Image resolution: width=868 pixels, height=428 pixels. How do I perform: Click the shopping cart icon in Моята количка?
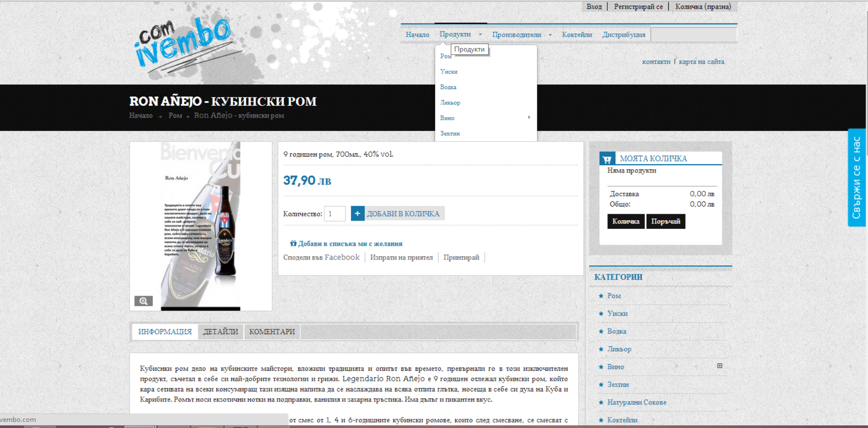click(x=607, y=159)
